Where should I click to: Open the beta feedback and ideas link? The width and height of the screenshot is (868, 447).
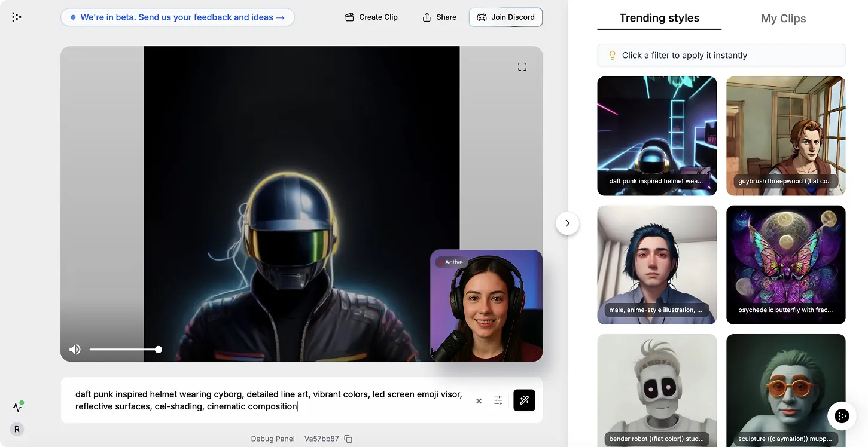(x=177, y=17)
